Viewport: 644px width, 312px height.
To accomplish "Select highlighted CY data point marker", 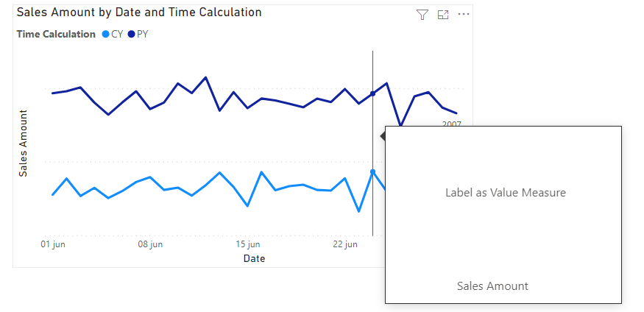I will click(372, 171).
